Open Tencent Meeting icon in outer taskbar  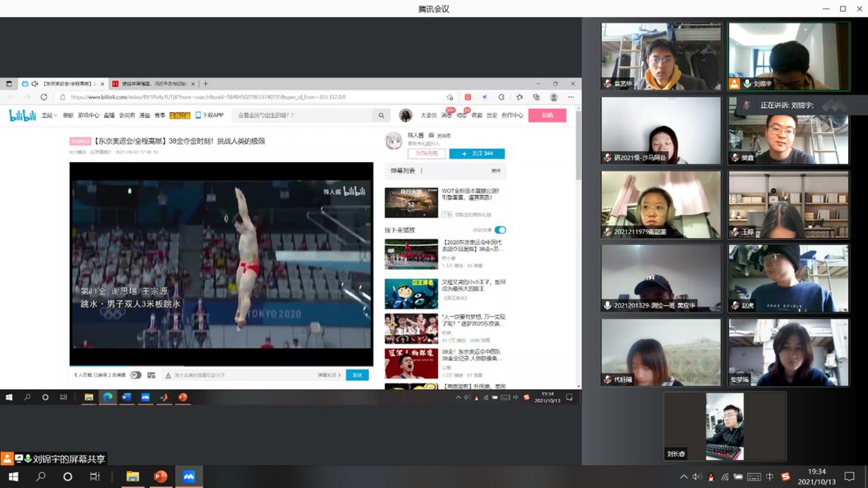(189, 476)
